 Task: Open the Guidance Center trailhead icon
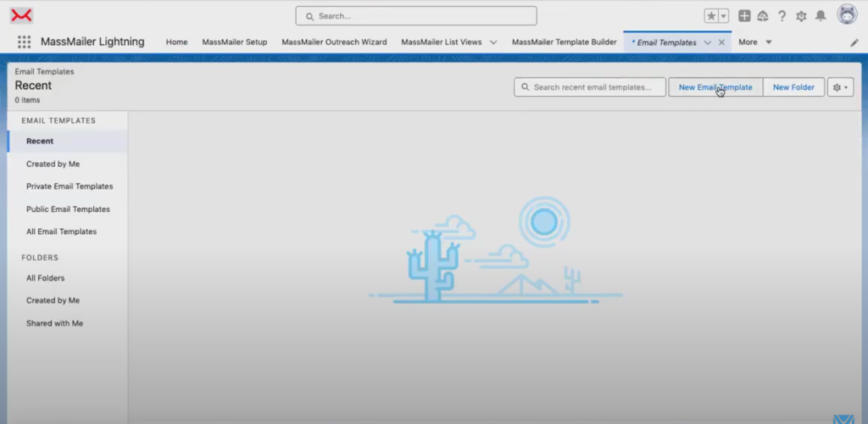(763, 16)
